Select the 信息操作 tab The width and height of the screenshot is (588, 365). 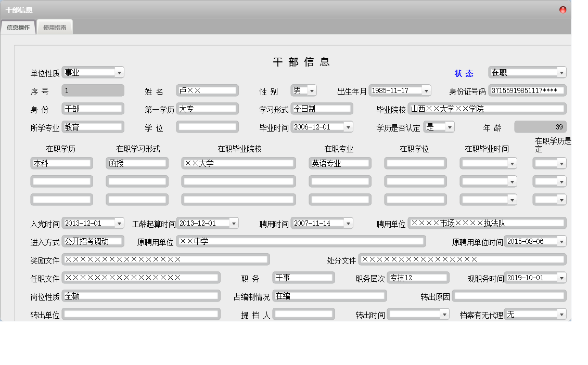coord(18,28)
